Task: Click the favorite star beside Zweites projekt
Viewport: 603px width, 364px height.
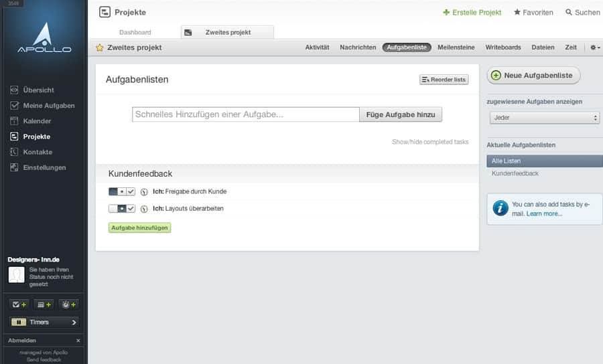Action: 100,48
